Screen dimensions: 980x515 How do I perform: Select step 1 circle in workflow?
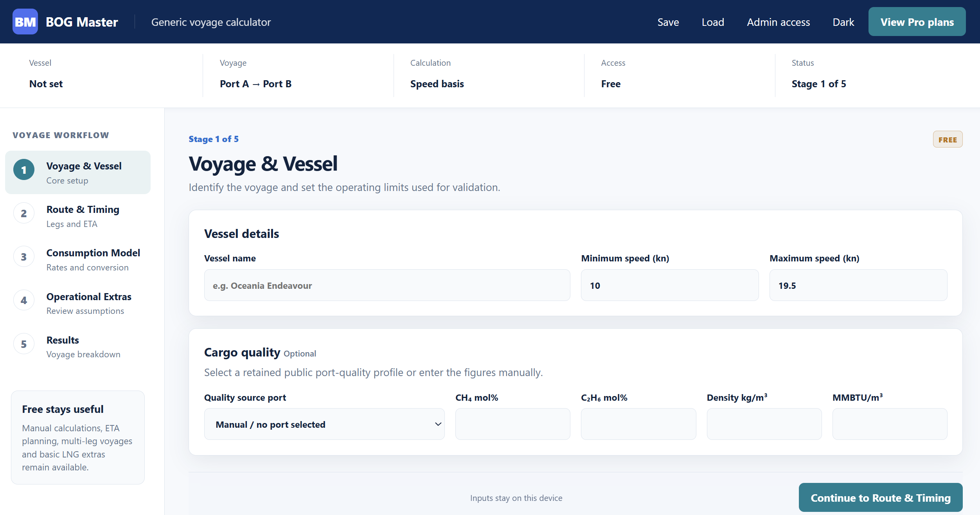coord(24,170)
